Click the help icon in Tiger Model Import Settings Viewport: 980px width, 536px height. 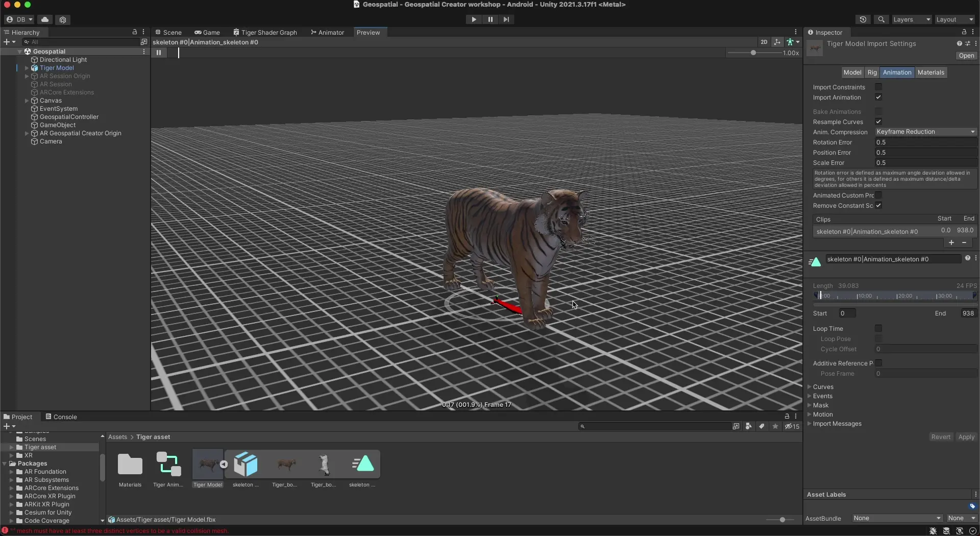960,43
